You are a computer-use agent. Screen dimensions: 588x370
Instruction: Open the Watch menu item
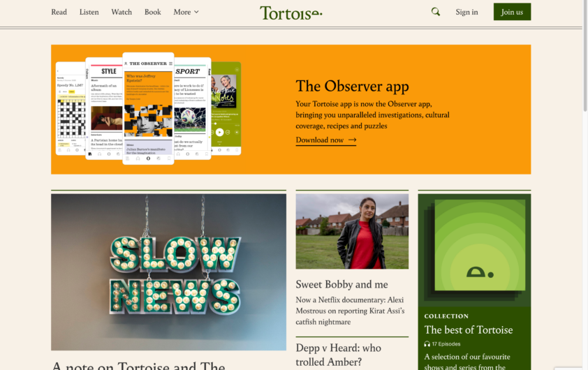click(122, 12)
